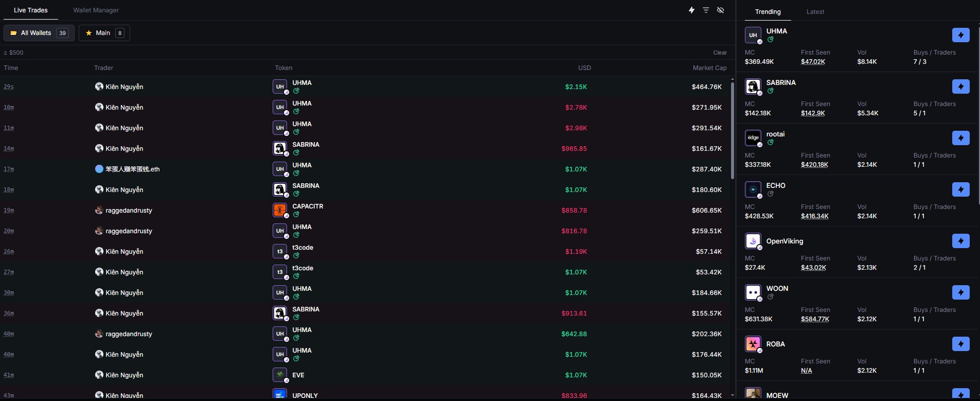Click the EVE token icon in the trades list

pos(280,375)
